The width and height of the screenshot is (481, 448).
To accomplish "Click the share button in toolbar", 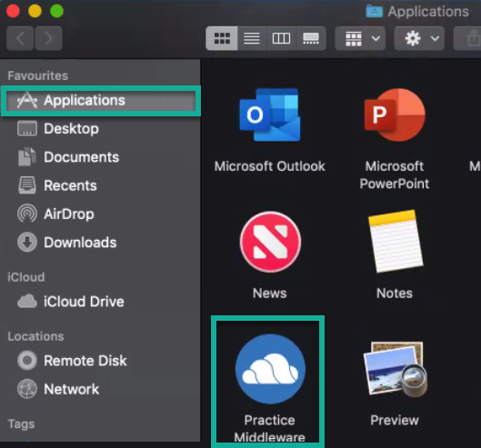I will (467, 38).
